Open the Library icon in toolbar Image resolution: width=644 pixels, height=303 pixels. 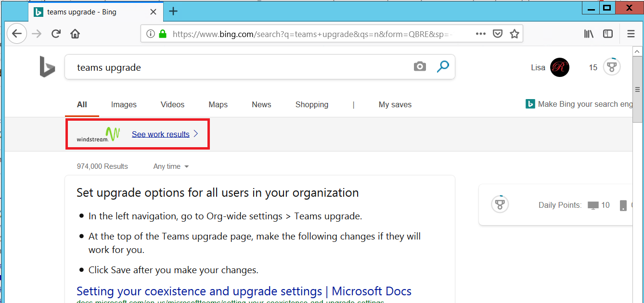pos(589,34)
